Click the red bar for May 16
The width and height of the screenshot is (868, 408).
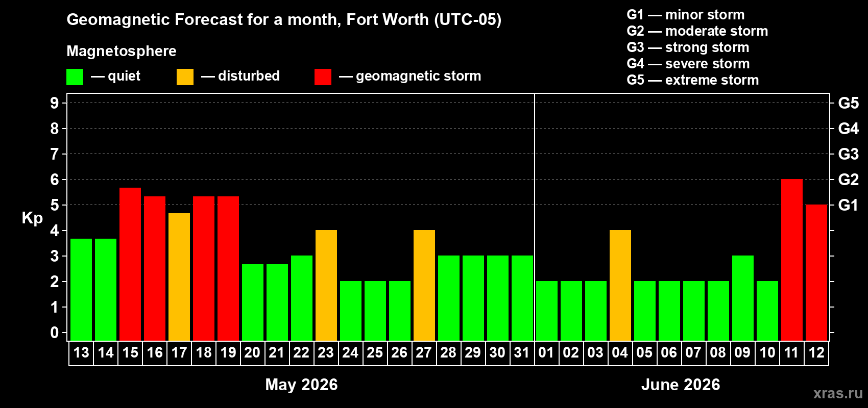point(155,269)
